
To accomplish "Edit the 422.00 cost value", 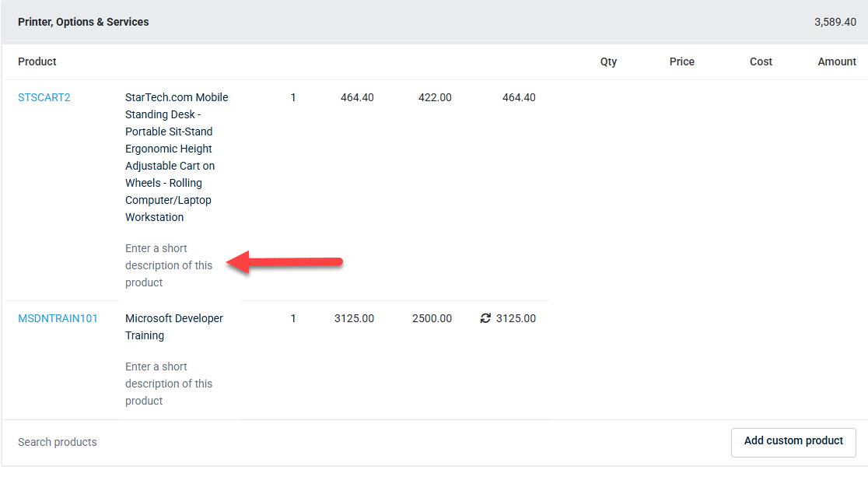I will pyautogui.click(x=435, y=97).
